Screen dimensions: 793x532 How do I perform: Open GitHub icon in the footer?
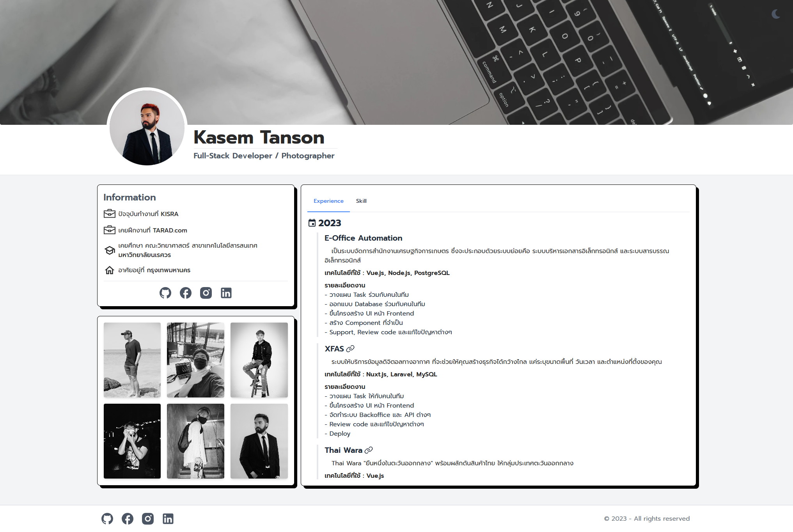[x=107, y=519]
